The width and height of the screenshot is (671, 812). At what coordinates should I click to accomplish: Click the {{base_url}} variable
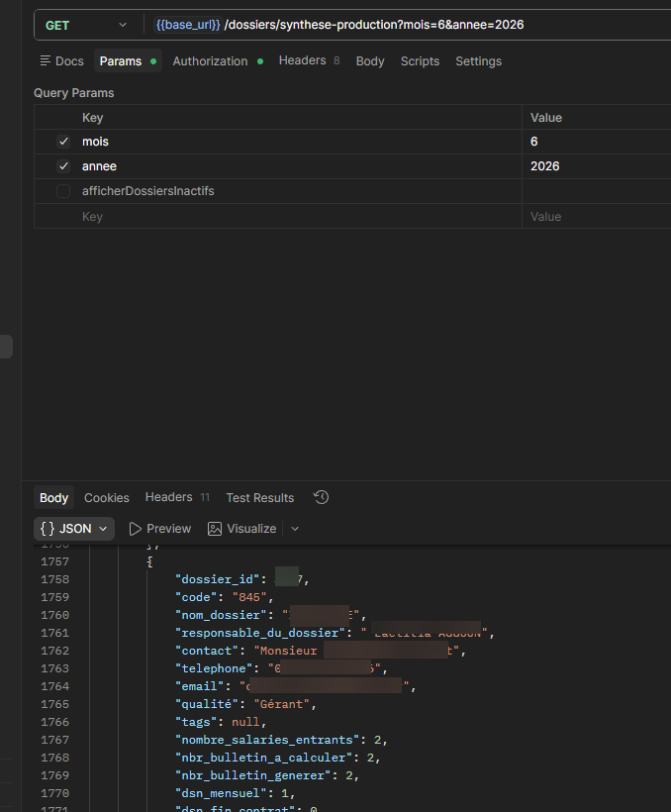pos(188,25)
